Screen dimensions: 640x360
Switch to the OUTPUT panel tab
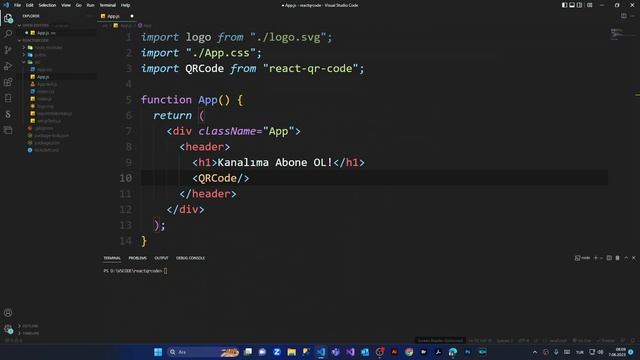click(161, 258)
